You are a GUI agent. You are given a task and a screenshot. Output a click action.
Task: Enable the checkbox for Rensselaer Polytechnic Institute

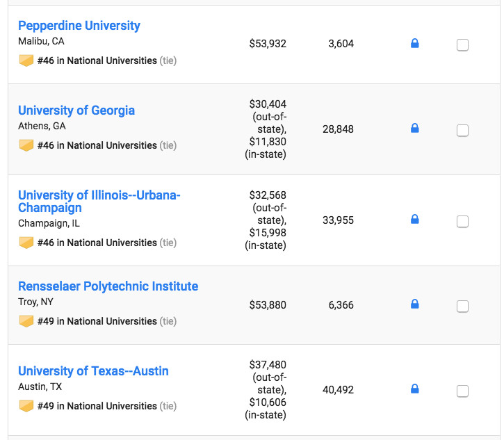tap(462, 306)
